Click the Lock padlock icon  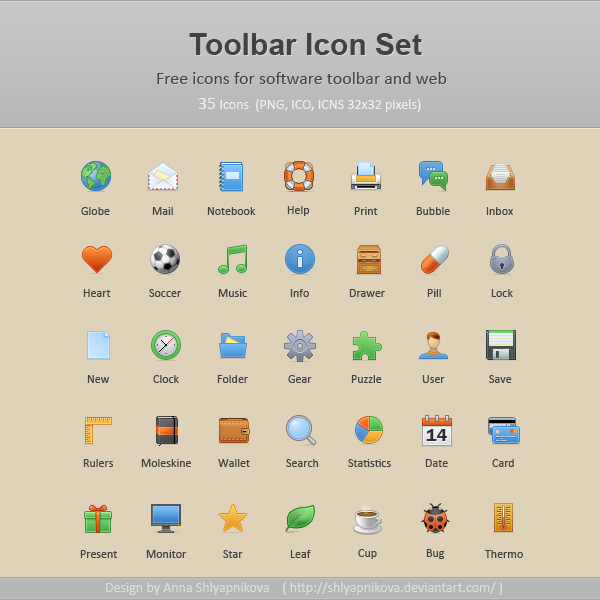tap(501, 259)
